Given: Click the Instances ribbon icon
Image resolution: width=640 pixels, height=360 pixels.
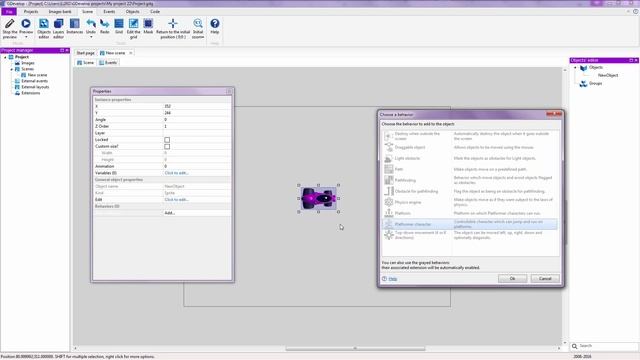Looking at the screenshot, I should coord(74,24).
